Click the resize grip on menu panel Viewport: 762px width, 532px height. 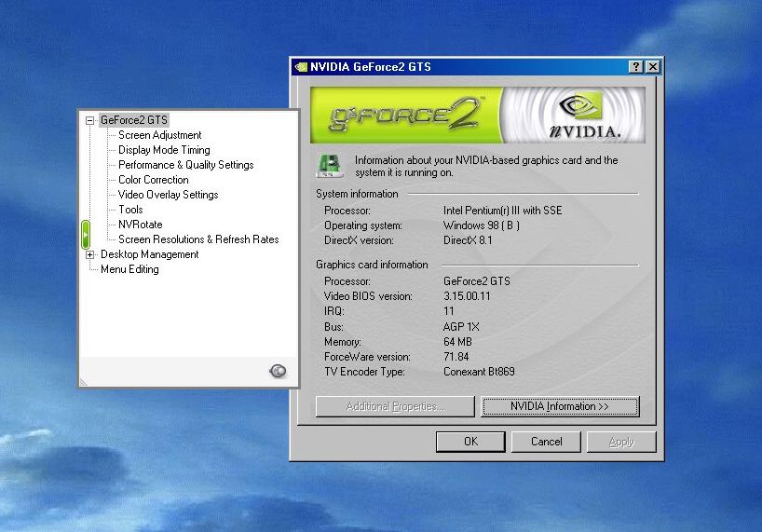pyautogui.click(x=84, y=383)
